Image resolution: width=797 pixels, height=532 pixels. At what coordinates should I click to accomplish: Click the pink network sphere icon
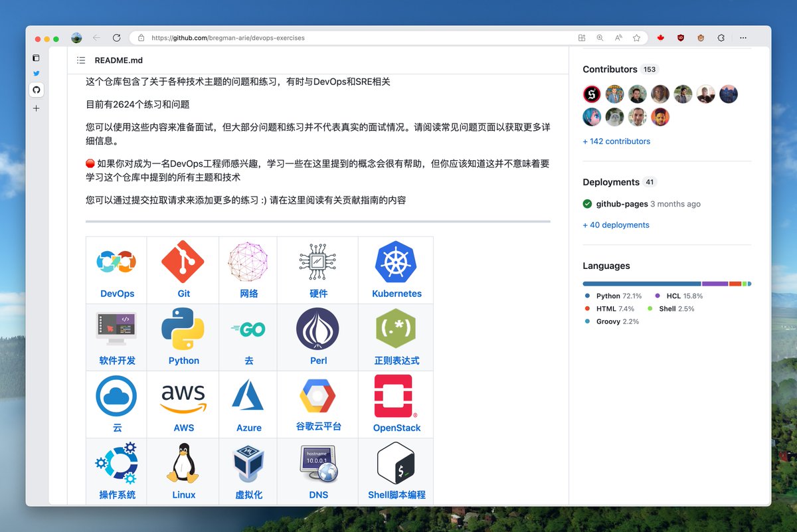click(x=248, y=262)
